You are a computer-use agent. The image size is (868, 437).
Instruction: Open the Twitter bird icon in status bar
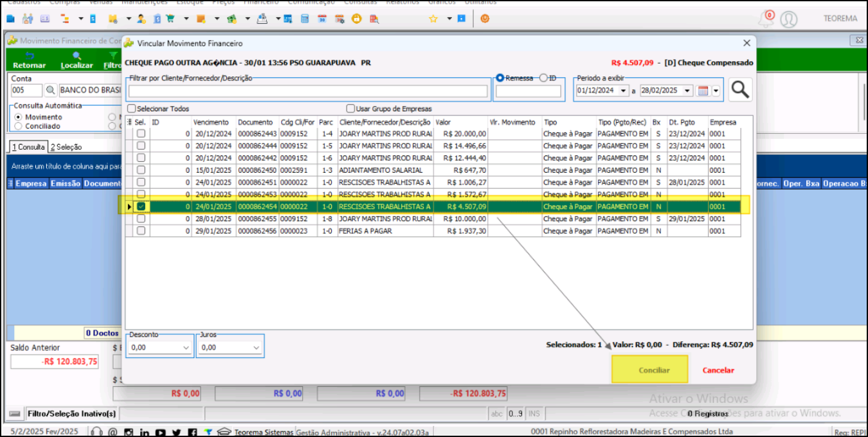pos(176,432)
